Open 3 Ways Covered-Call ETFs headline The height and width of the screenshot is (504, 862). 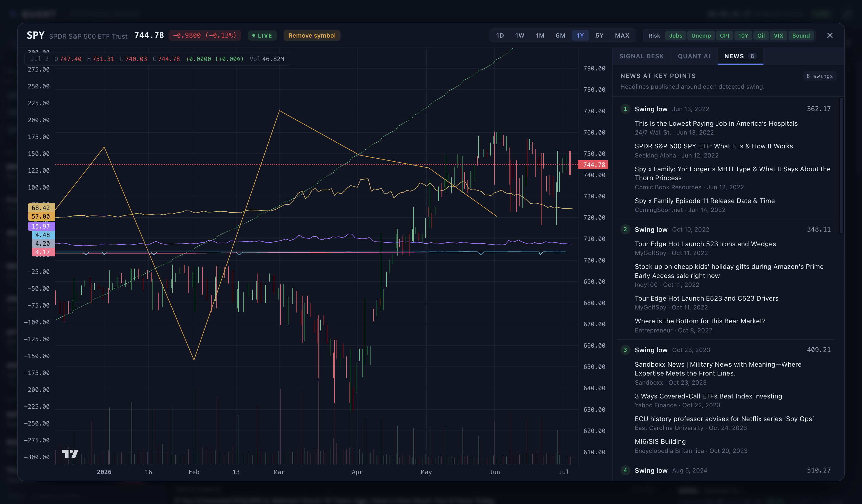[x=708, y=396]
